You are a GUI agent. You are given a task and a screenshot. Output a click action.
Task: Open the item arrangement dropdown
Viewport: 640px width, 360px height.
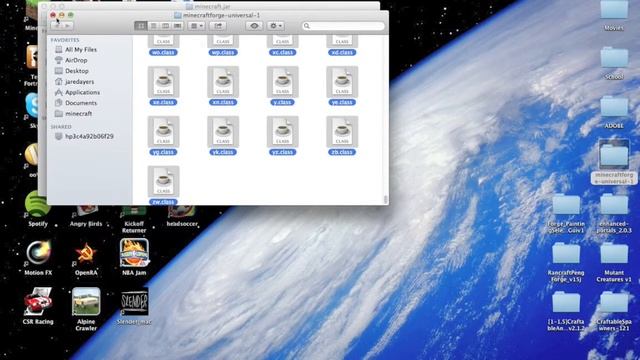pos(197,26)
